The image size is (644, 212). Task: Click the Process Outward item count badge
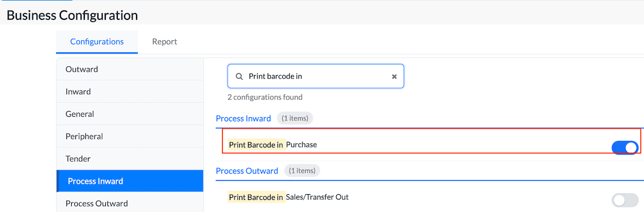click(302, 171)
